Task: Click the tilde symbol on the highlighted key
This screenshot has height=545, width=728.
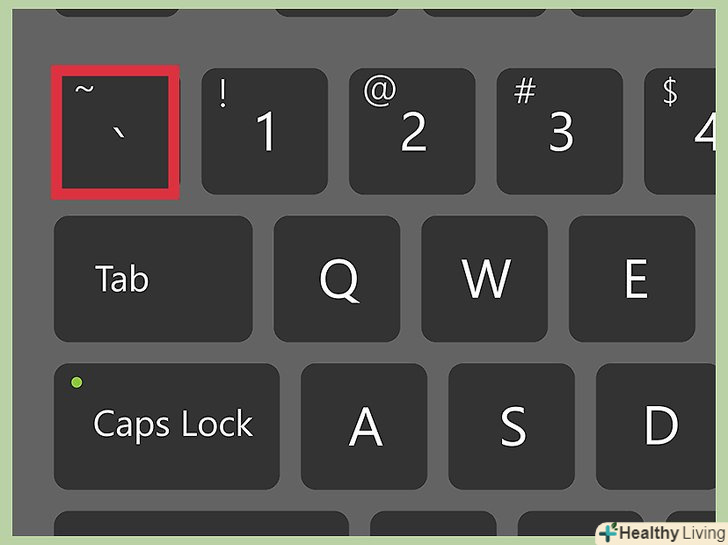Action: pyautogui.click(x=84, y=89)
